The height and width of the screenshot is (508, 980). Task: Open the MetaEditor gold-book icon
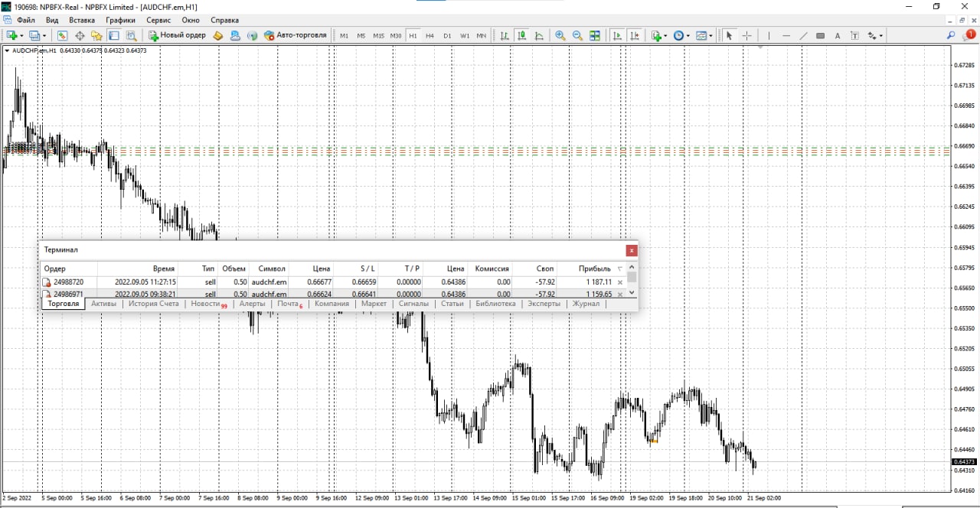point(218,35)
